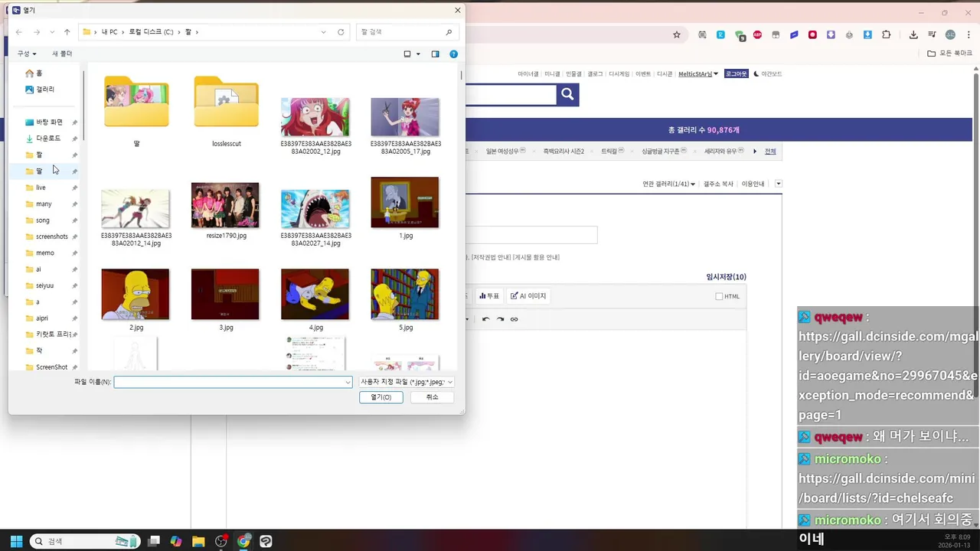Go up one folder level
Screen dimensions: 980x551
(67, 32)
